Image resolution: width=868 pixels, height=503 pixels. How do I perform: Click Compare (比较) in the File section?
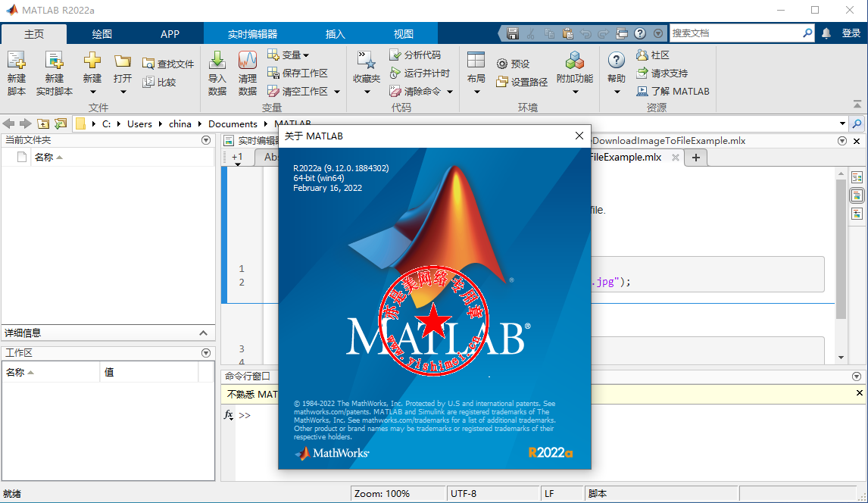pyautogui.click(x=159, y=82)
